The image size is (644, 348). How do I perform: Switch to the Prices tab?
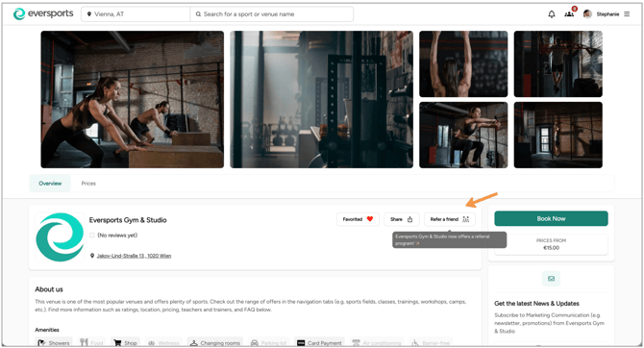pyautogui.click(x=88, y=184)
